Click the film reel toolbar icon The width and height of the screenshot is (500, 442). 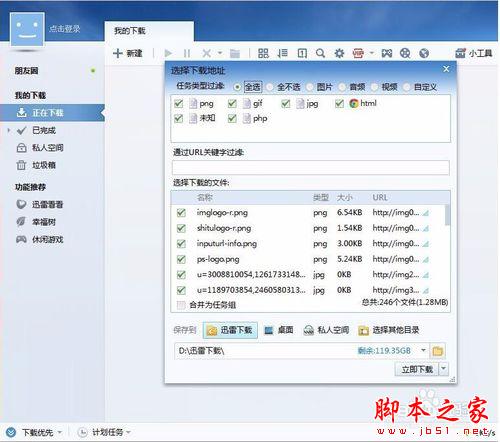tap(405, 53)
